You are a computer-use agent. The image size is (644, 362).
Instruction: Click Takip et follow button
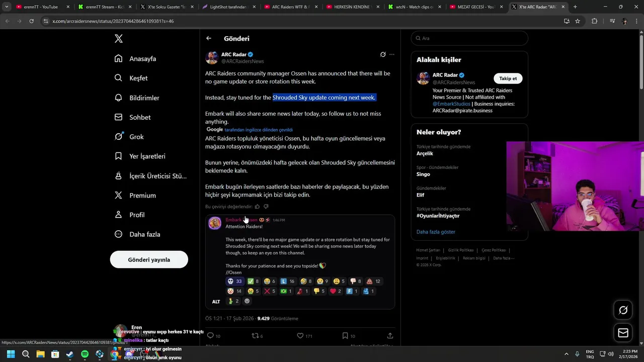(x=508, y=78)
